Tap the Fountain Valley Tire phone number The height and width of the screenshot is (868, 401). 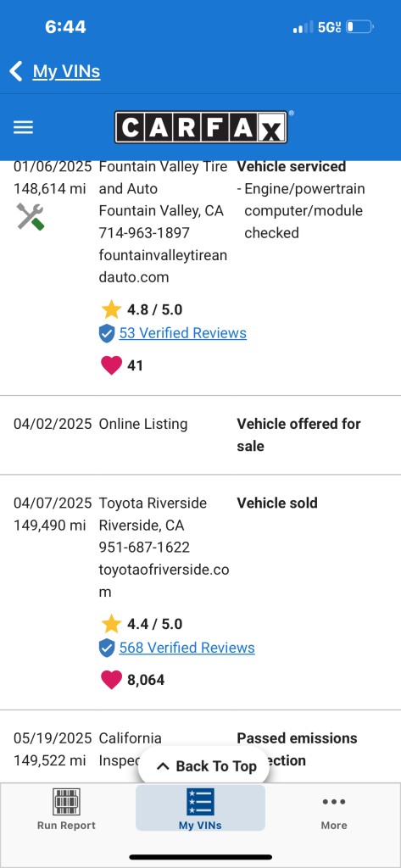pyautogui.click(x=145, y=233)
